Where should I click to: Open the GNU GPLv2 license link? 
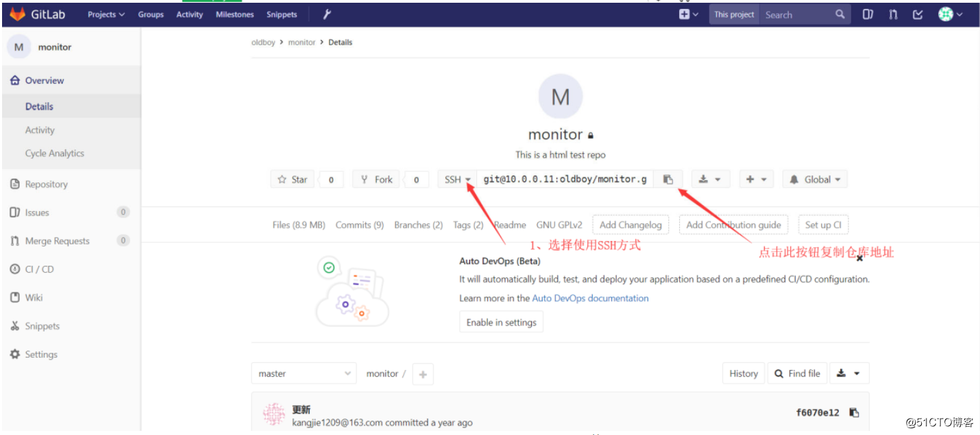click(x=559, y=225)
